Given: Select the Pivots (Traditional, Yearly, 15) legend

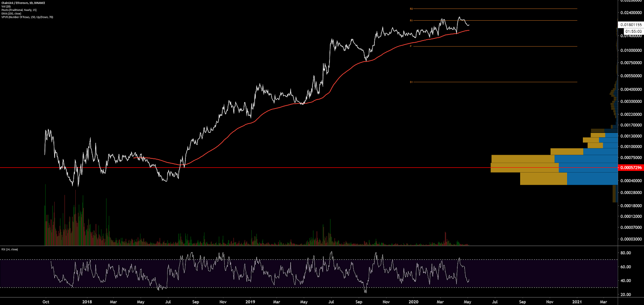Looking at the screenshot, I should 19,10.
